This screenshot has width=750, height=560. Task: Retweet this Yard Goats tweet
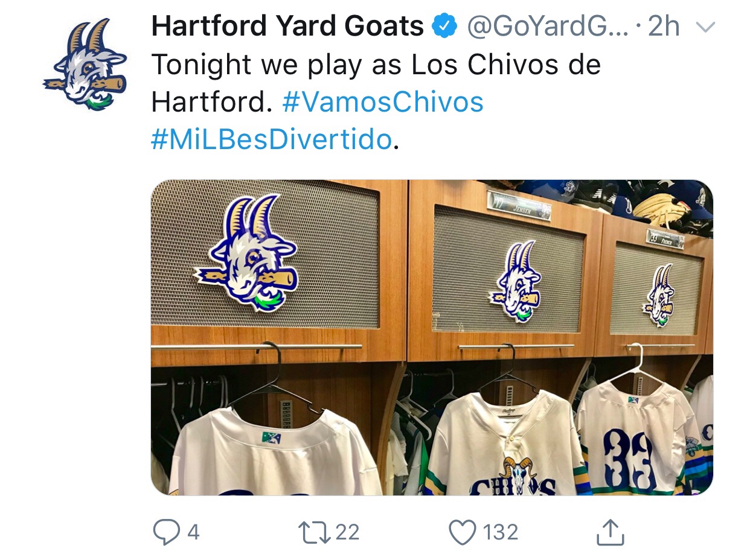(312, 532)
